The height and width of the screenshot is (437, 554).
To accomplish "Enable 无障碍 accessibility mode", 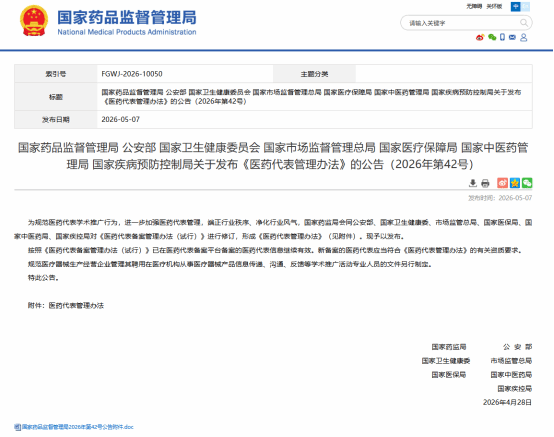I will [x=474, y=6].
